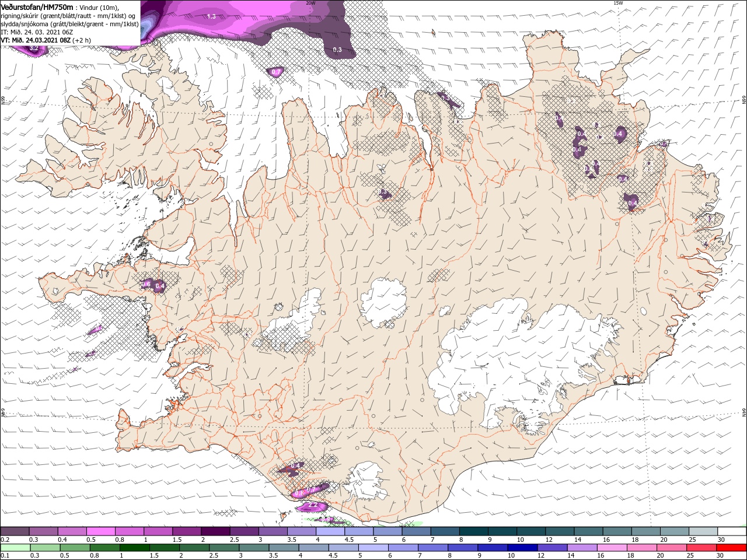Click the top legend swatch between 0.2 and 0.3
Viewport: 747px width, 560px height.
[x=15, y=531]
